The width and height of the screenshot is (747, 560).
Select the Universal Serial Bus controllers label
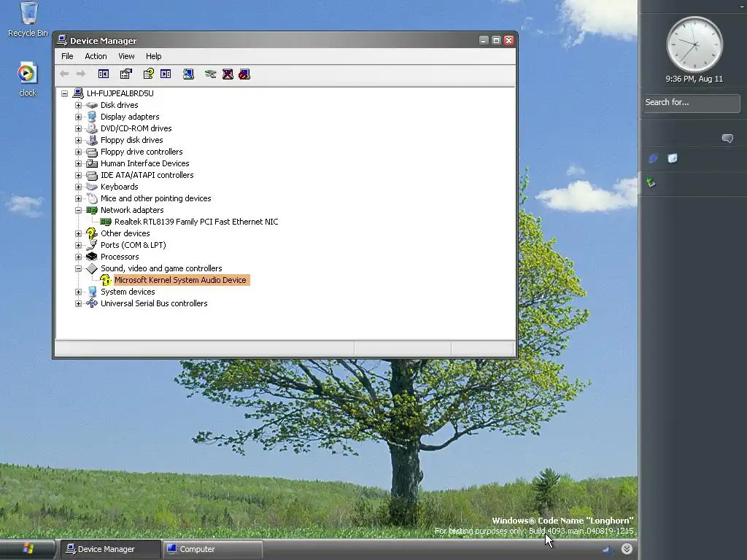click(x=154, y=303)
